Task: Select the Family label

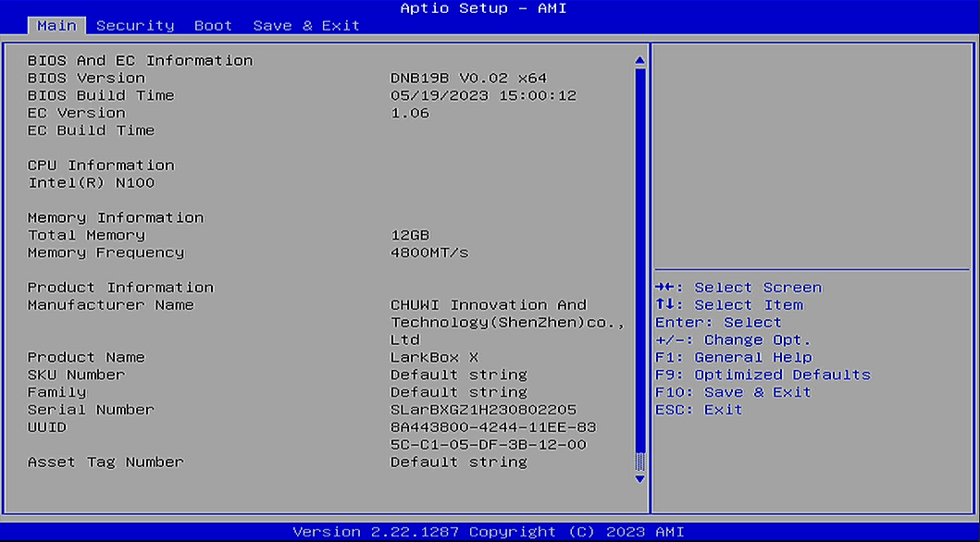Action: (56, 393)
